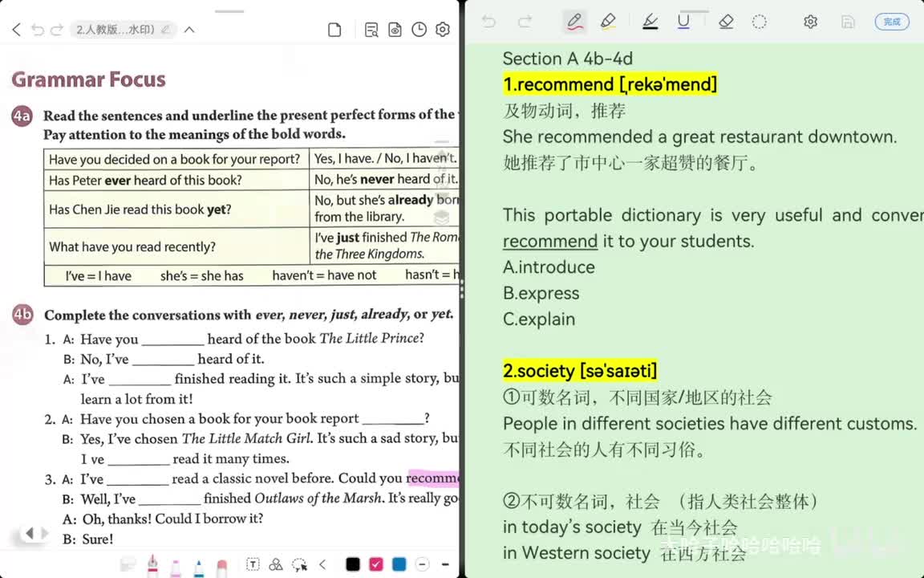
Task: Click the underlined word 'recommend' in note
Action: [x=549, y=241]
